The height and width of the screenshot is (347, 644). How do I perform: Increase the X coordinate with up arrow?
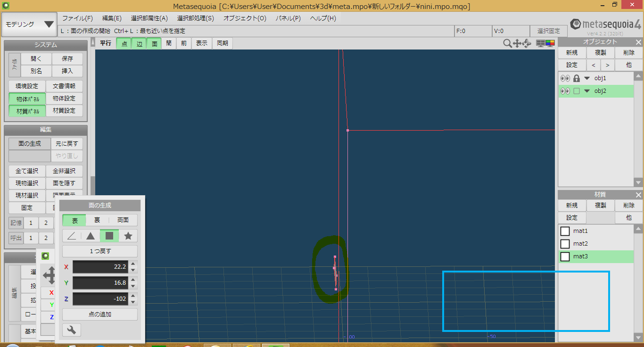[133, 264]
